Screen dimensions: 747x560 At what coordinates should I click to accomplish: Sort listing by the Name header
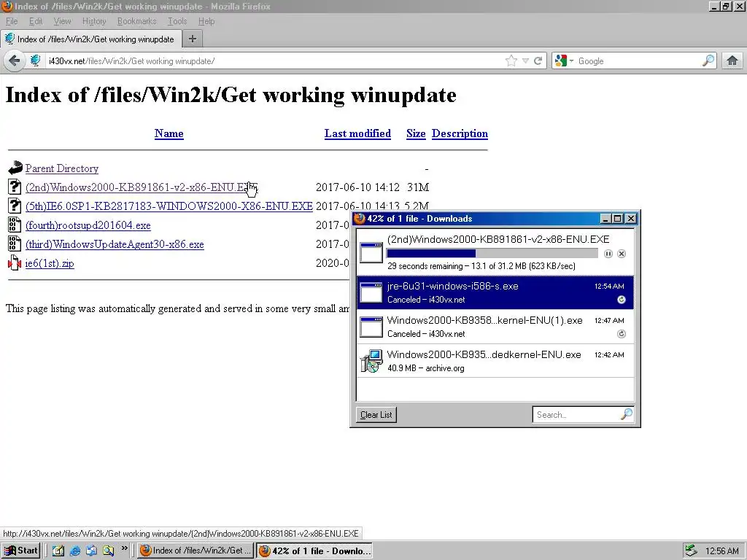[x=169, y=133]
